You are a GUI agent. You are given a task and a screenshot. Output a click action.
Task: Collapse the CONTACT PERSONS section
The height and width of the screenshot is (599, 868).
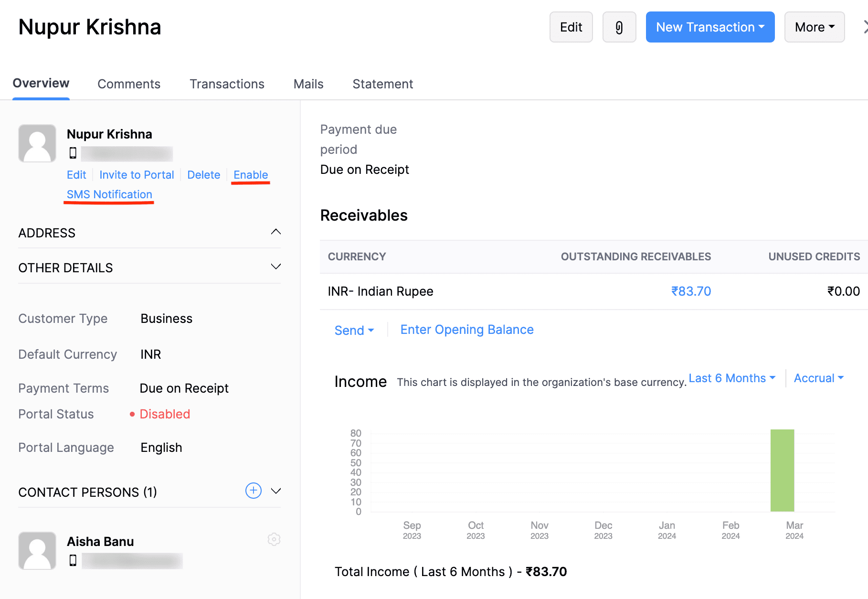[x=276, y=491]
